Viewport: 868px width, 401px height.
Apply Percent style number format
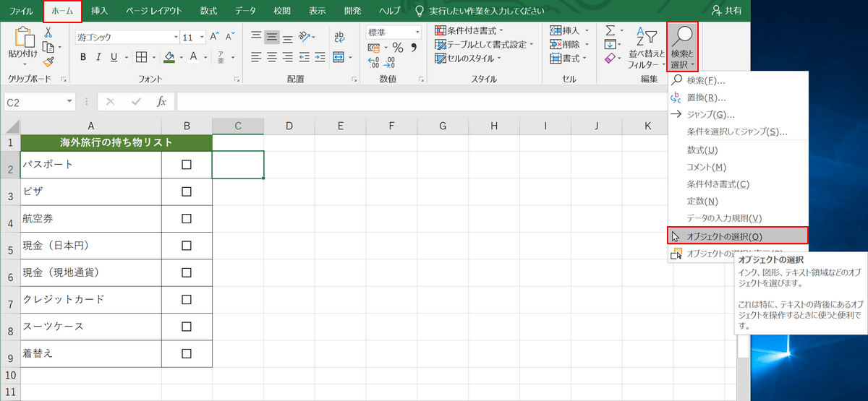[397, 48]
